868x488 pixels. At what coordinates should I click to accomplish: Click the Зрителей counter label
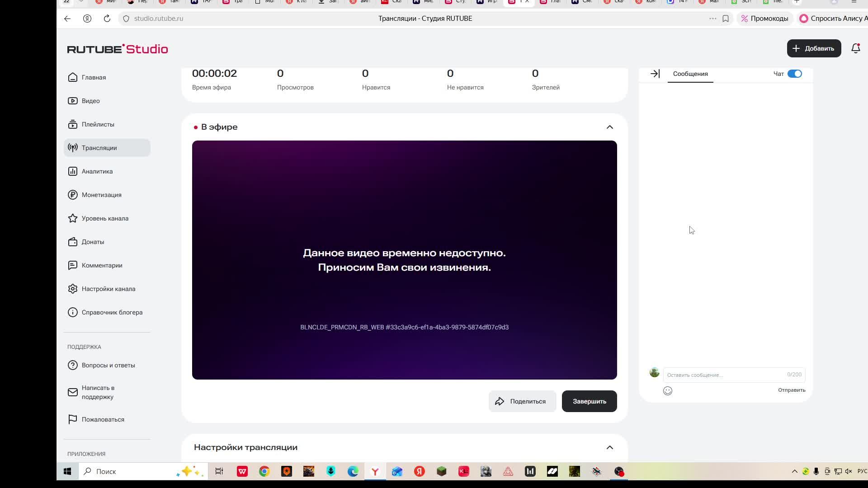pyautogui.click(x=546, y=87)
